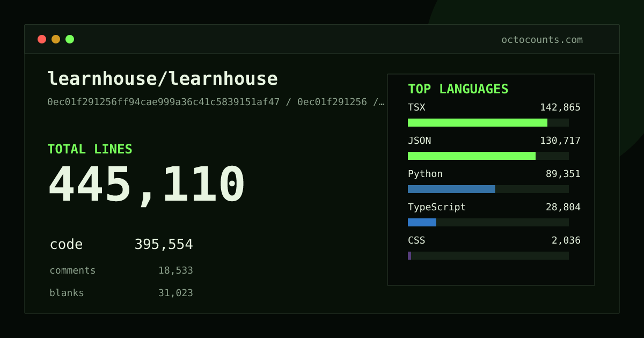Select the 445,110 total lines number
The height and width of the screenshot is (338, 644).
coord(147,185)
